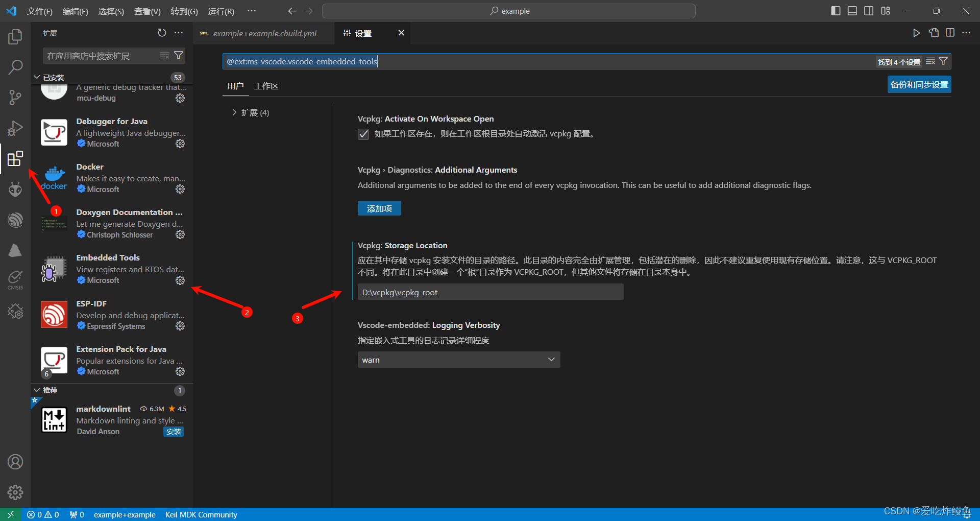Open remote window status bar icon
Image resolution: width=980 pixels, height=521 pixels.
coord(11,514)
